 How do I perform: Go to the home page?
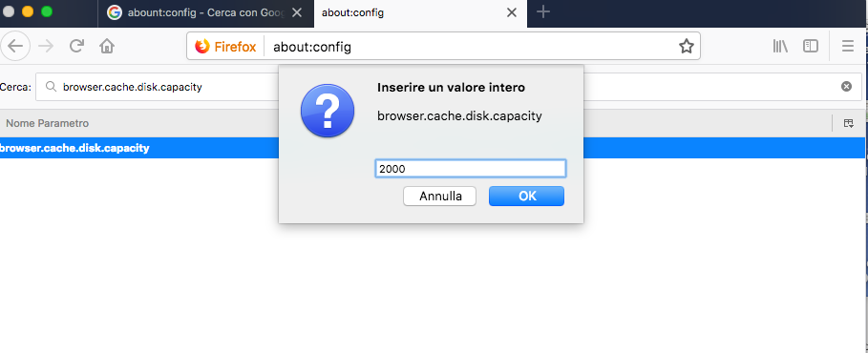[107, 47]
